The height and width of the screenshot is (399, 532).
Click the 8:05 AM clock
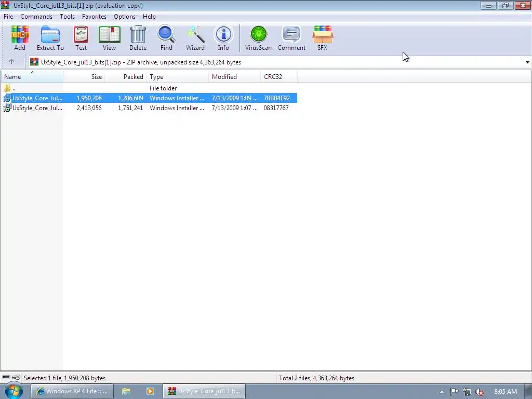pos(505,392)
